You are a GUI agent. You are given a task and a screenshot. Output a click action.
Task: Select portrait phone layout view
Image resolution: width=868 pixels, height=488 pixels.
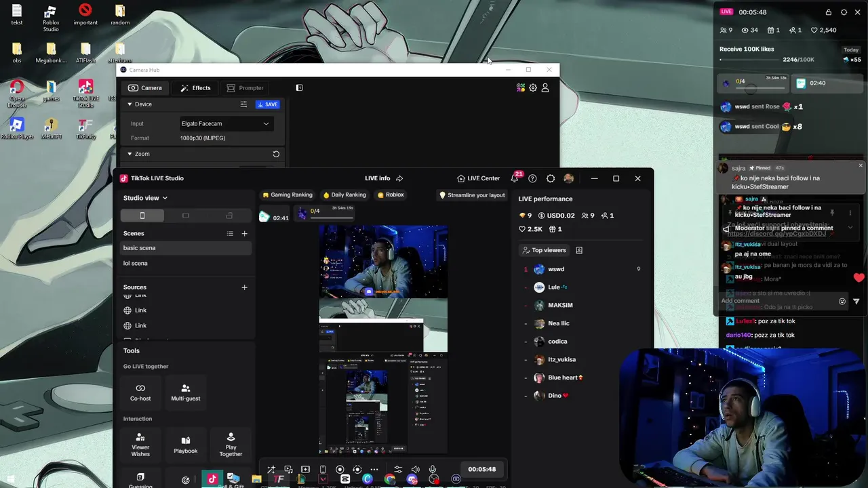[x=142, y=216]
